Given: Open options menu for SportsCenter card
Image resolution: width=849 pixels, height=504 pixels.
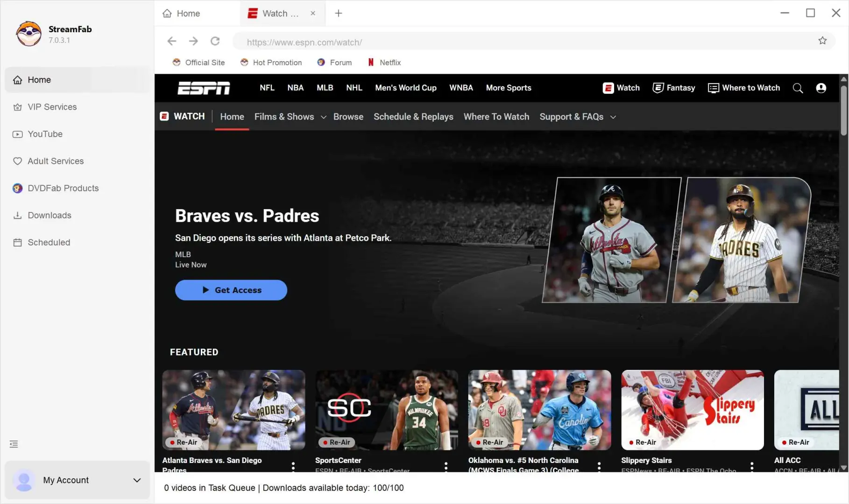Looking at the screenshot, I should (x=446, y=466).
